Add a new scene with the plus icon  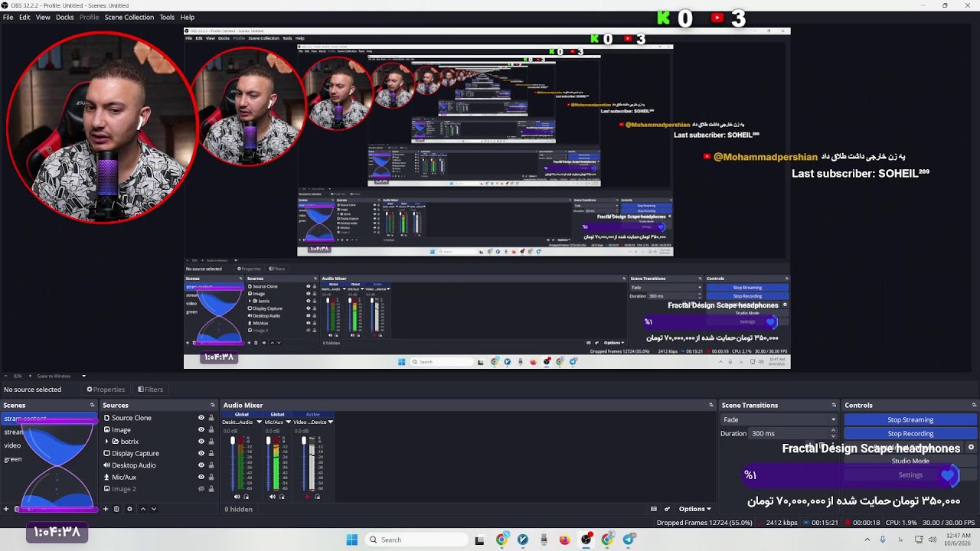(6, 509)
